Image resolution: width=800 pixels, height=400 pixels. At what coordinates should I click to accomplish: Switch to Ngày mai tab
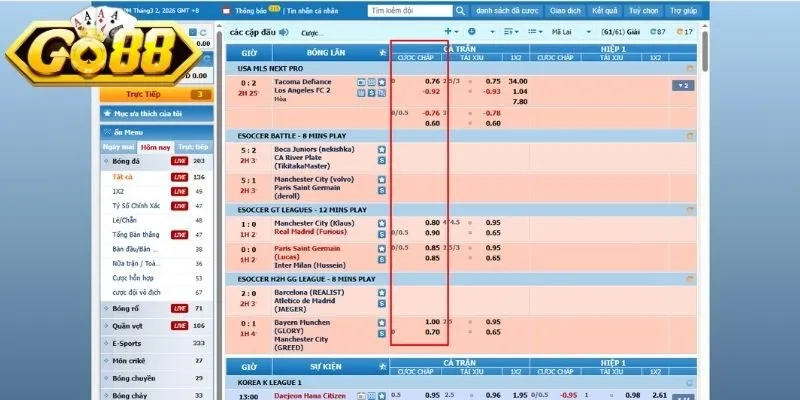[119, 147]
